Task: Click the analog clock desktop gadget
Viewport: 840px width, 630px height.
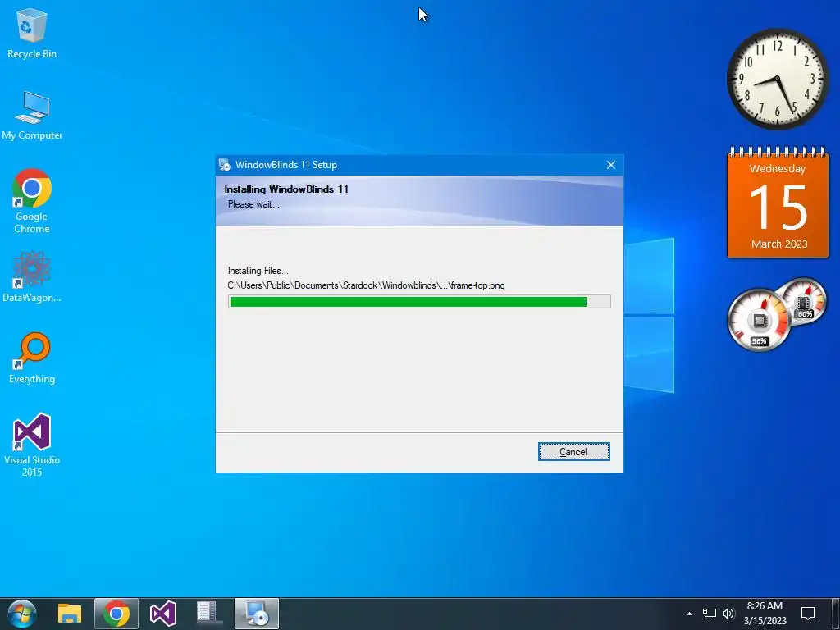Action: tap(778, 79)
